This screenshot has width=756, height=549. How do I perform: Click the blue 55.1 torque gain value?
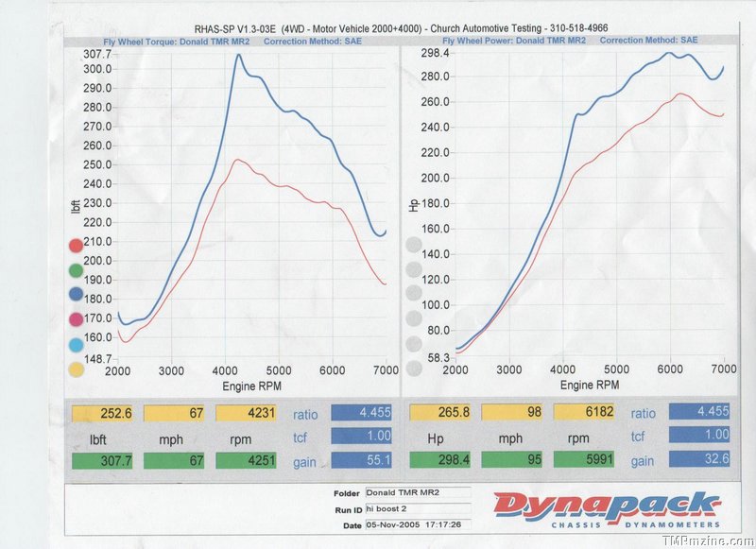pyautogui.click(x=362, y=460)
